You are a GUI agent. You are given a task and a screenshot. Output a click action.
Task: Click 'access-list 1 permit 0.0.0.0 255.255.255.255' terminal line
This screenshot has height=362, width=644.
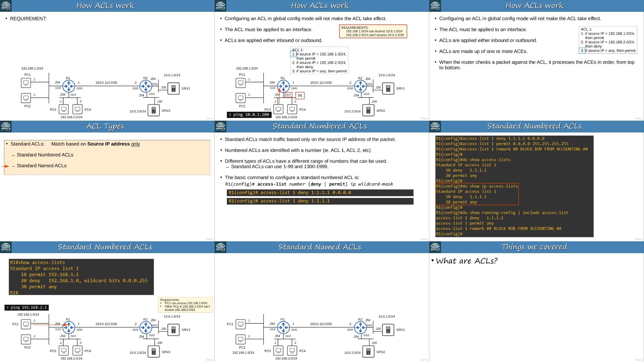point(502,144)
